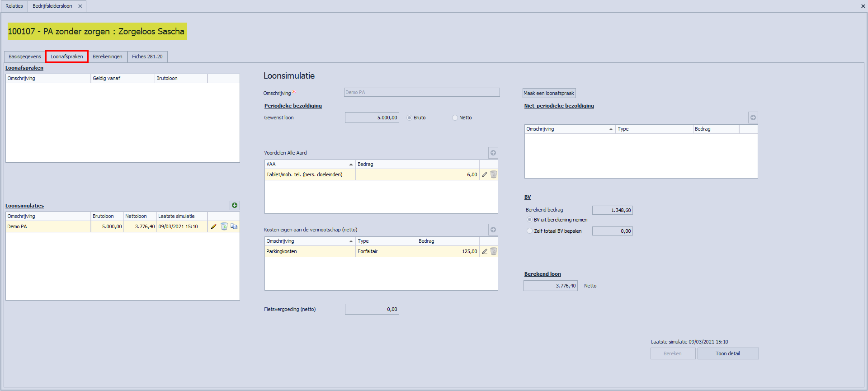Copy the Demo PA simulation
The height and width of the screenshot is (391, 868).
[x=234, y=226]
